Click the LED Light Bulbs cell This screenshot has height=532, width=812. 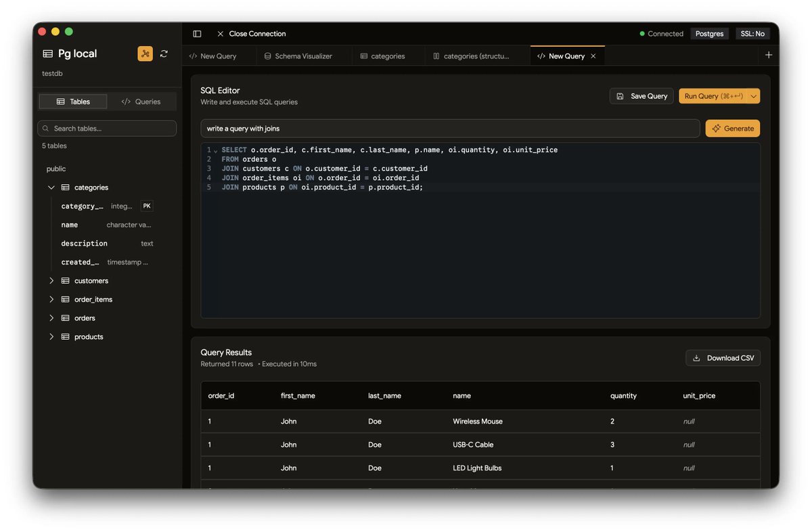[x=477, y=468]
